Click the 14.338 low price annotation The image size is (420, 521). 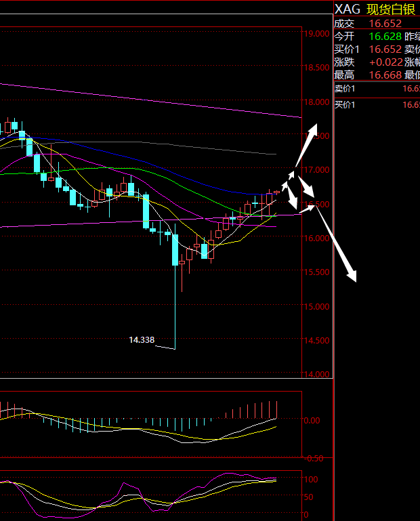pyautogui.click(x=142, y=340)
